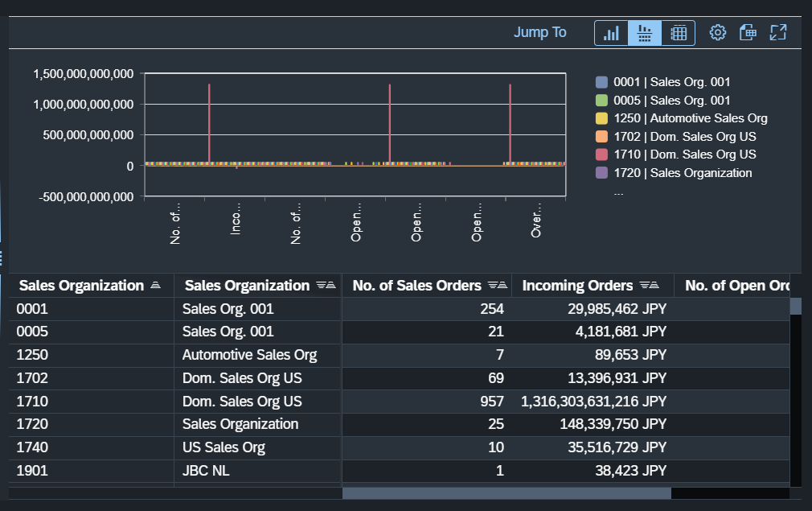
Task: Expand the report to fullscreen
Action: click(777, 32)
